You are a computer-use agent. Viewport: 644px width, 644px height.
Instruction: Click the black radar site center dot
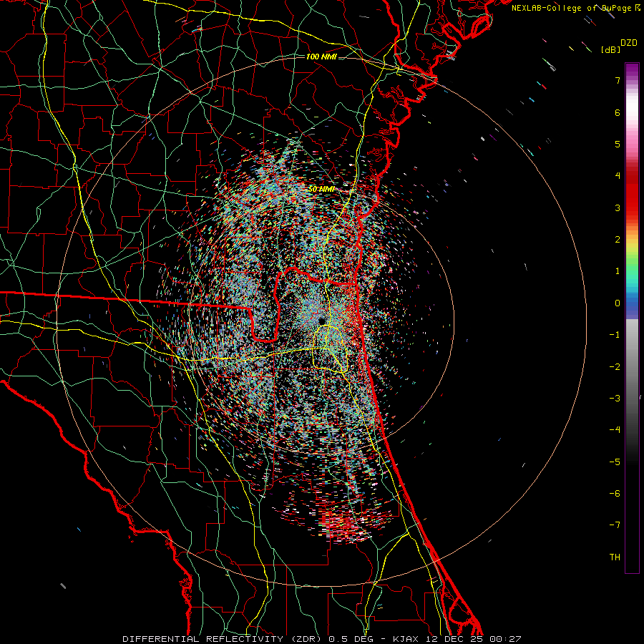(x=321, y=321)
